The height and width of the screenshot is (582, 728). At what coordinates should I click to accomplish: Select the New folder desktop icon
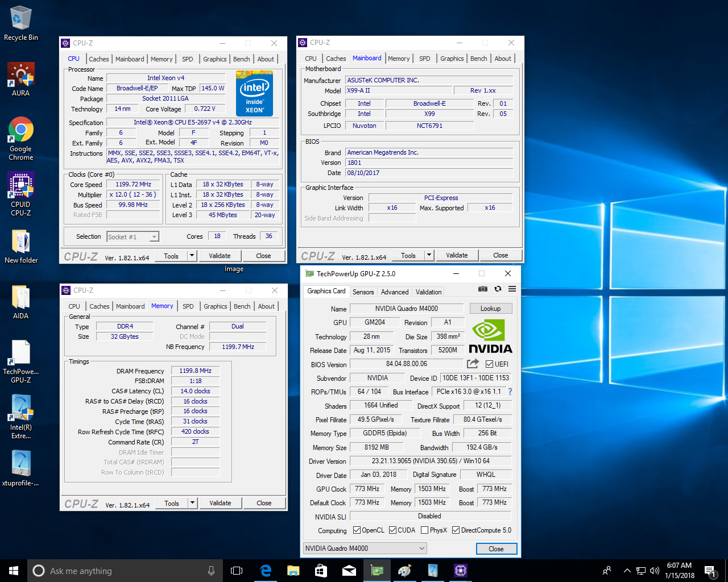pyautogui.click(x=21, y=247)
